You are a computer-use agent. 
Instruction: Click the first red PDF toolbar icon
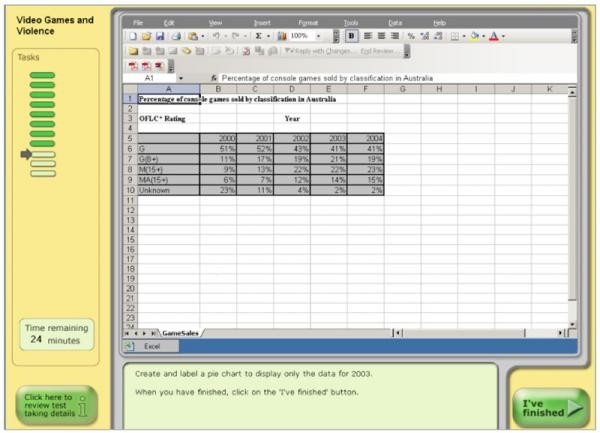coord(133,66)
